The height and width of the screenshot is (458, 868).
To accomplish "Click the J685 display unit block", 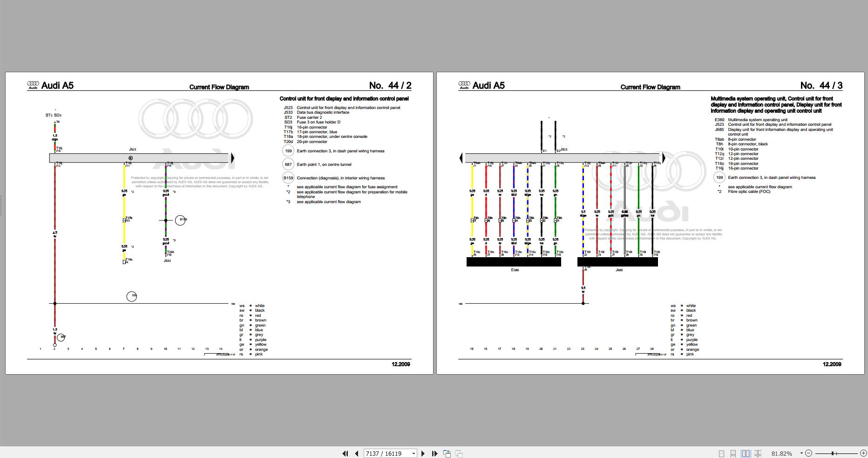I will [x=617, y=262].
